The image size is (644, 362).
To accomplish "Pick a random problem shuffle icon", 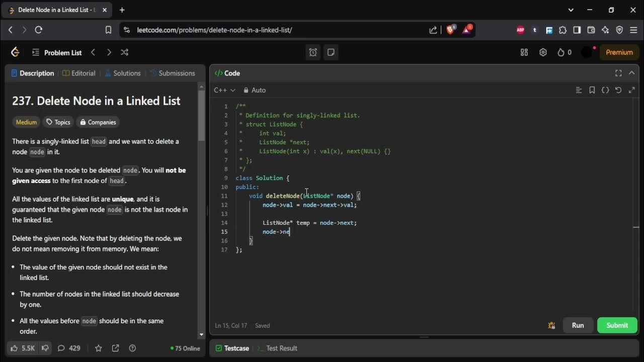I will tap(124, 52).
